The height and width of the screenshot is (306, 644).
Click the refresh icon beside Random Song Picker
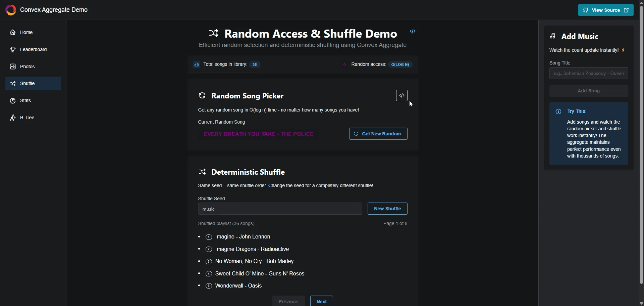[202, 96]
